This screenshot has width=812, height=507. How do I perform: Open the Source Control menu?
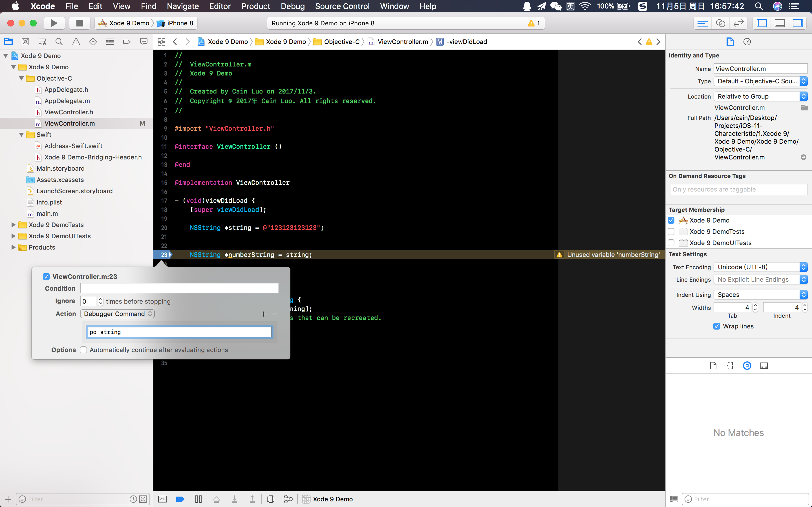[x=342, y=6]
